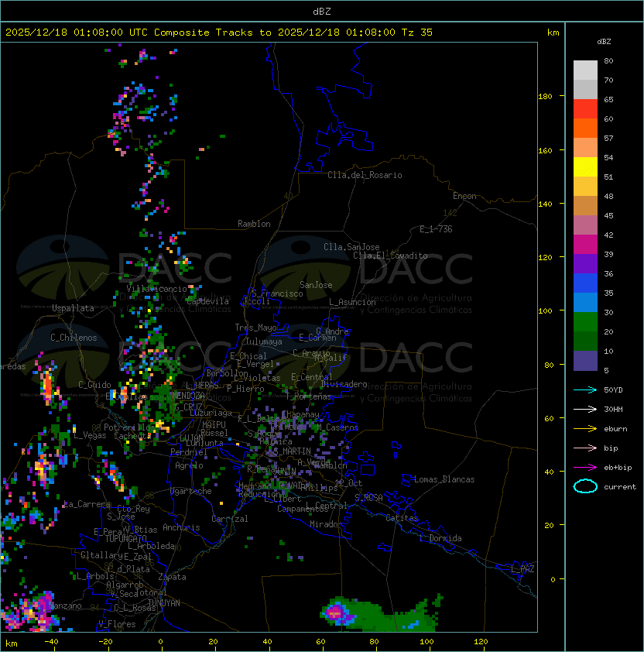The height and width of the screenshot is (652, 644).
Task: Click the Tres_Mayo map label
Action: (x=255, y=328)
